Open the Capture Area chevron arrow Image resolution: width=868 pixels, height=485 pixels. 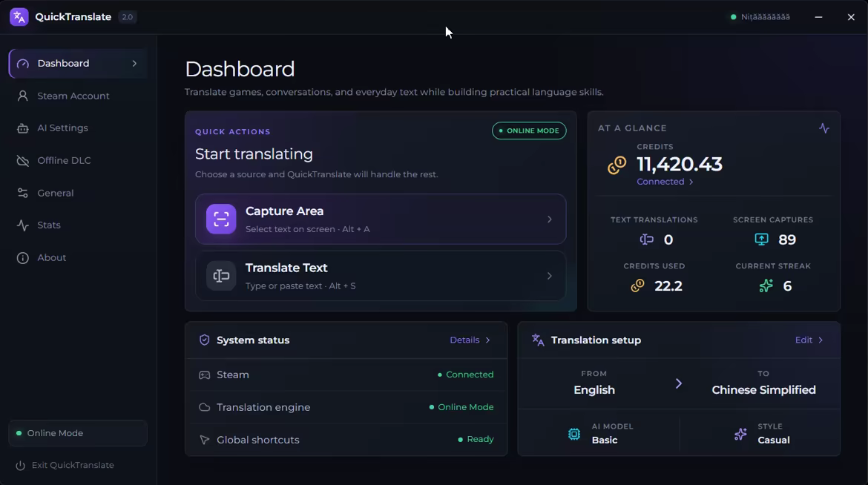click(550, 220)
